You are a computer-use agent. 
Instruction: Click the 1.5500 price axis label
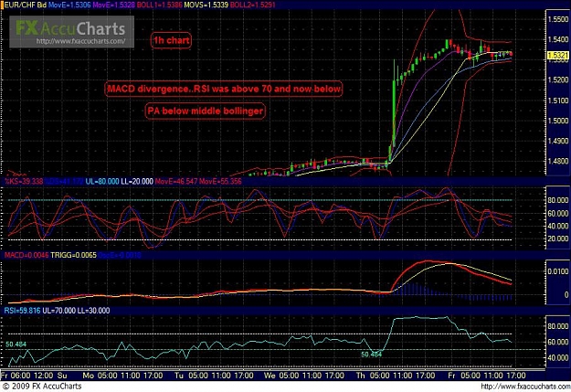(x=558, y=19)
